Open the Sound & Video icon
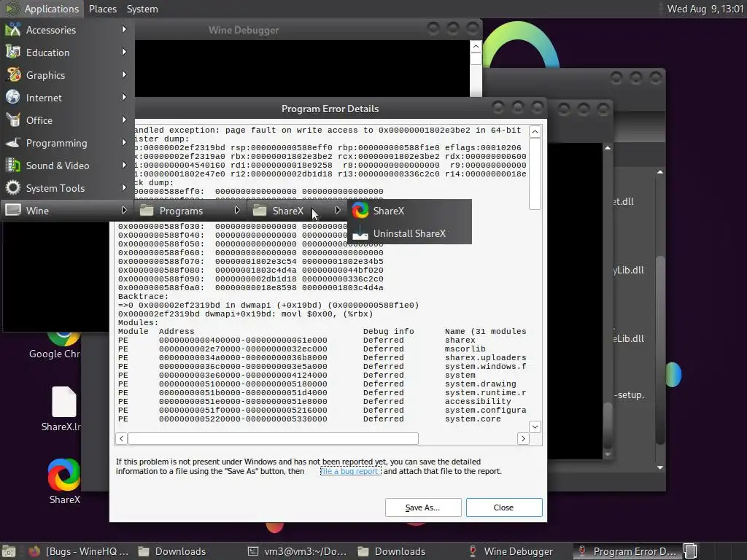The width and height of the screenshot is (747, 560). coord(13,166)
